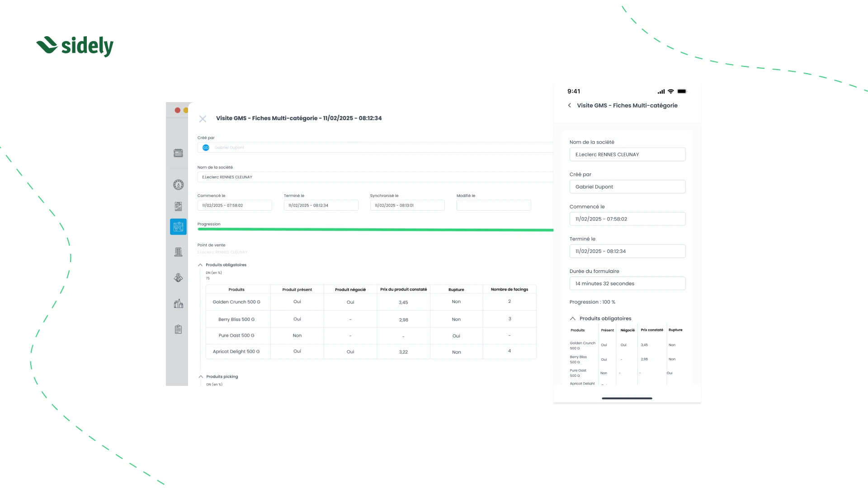Select the highlighted map icon
The height and width of the screenshot is (488, 868).
click(x=178, y=227)
